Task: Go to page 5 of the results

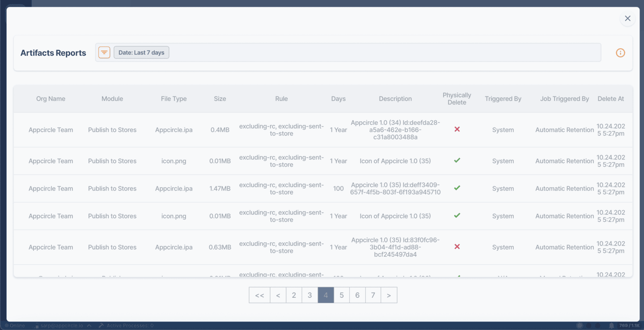Action: pyautogui.click(x=341, y=295)
